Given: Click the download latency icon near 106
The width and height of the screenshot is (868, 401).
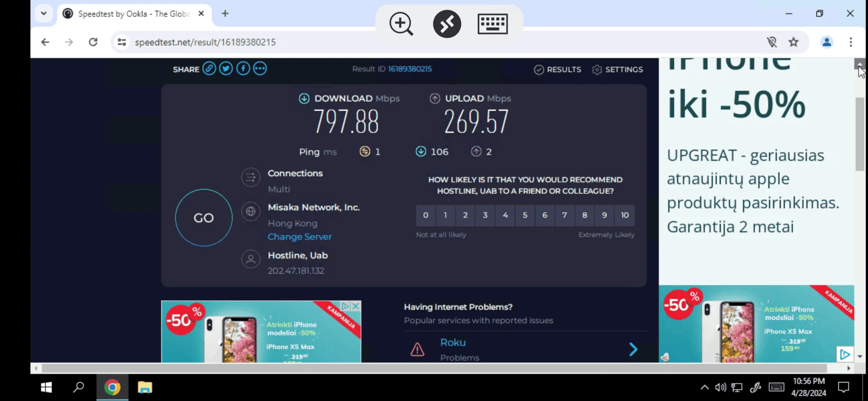Looking at the screenshot, I should coord(421,151).
